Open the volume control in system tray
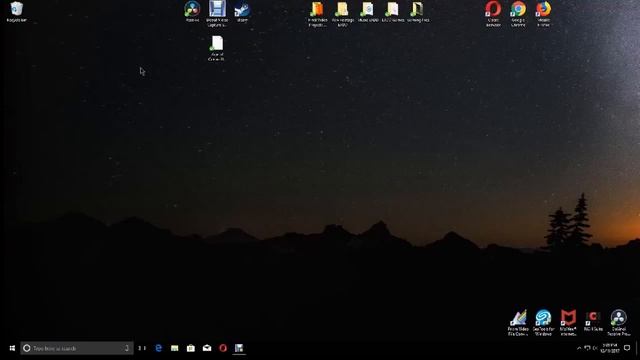 coord(596,348)
